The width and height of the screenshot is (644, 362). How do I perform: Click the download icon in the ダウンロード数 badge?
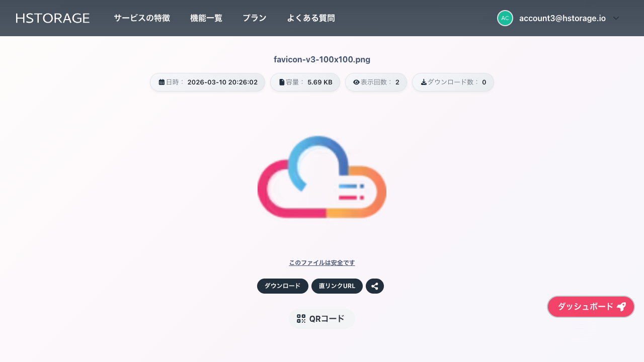(424, 82)
